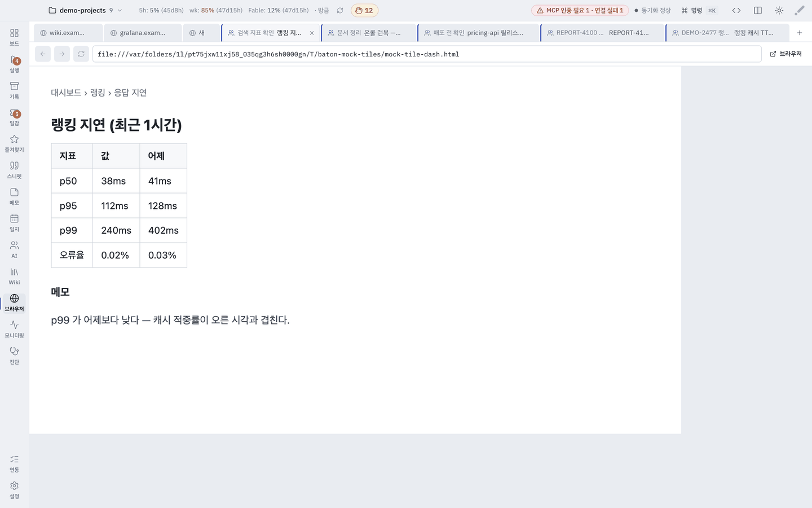Image resolution: width=812 pixels, height=508 pixels.
Task: Open the 연동 checklist icon
Action: (14, 463)
